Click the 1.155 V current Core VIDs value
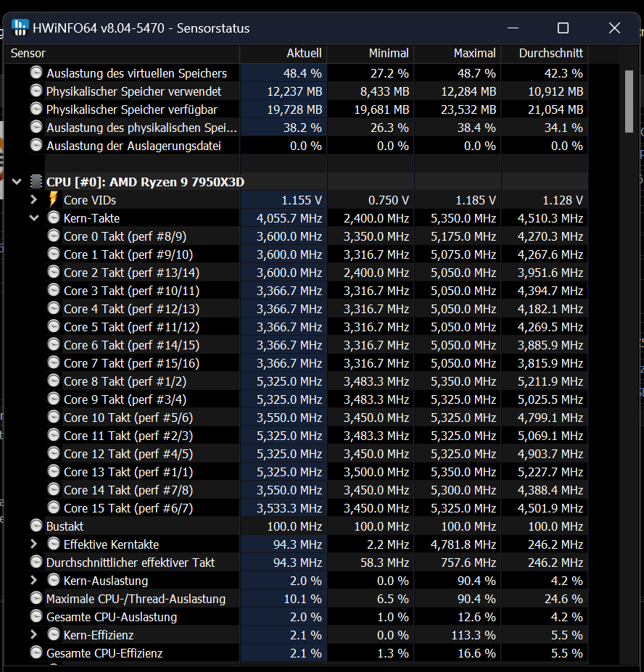This screenshot has width=644, height=672. click(302, 200)
